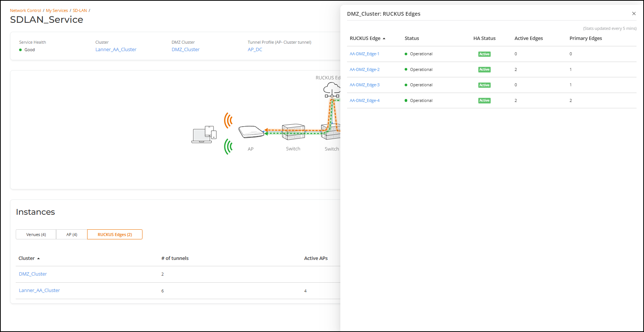Click the first Switch icon in topology
644x332 pixels.
point(293,132)
